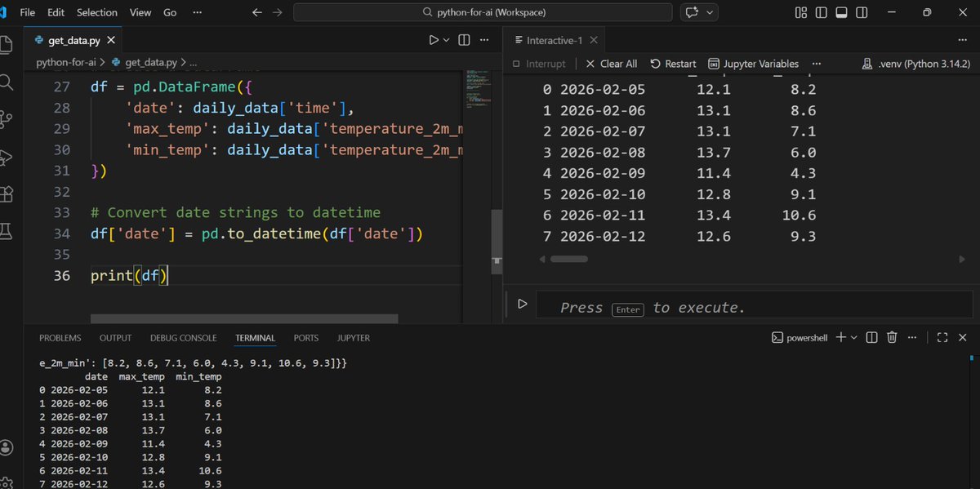Close the get_data.py tab
The height and width of the screenshot is (489, 980).
pyautogui.click(x=111, y=40)
